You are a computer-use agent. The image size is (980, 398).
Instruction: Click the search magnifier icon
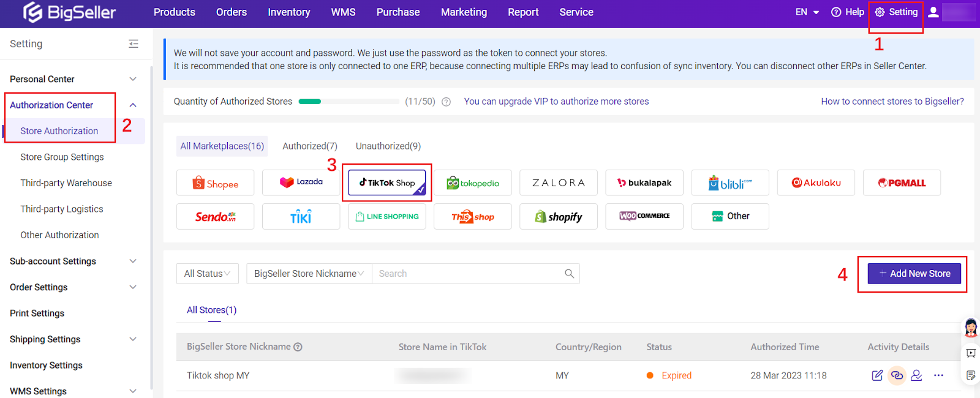(x=569, y=274)
